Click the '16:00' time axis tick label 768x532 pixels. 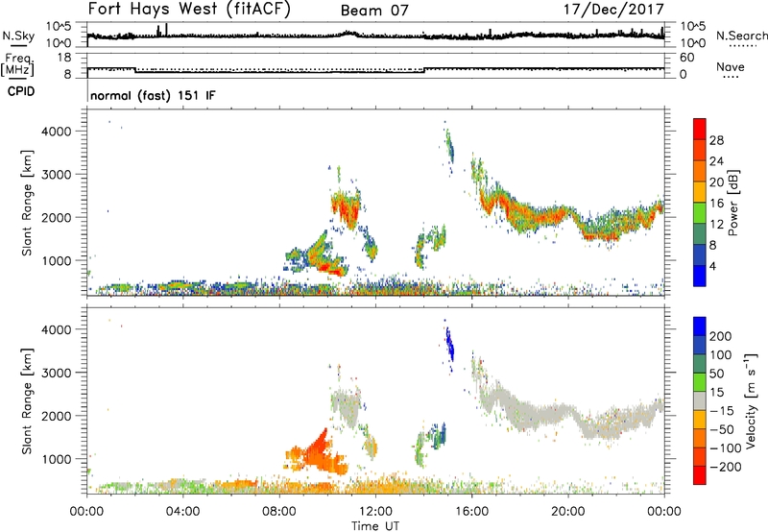point(471,512)
